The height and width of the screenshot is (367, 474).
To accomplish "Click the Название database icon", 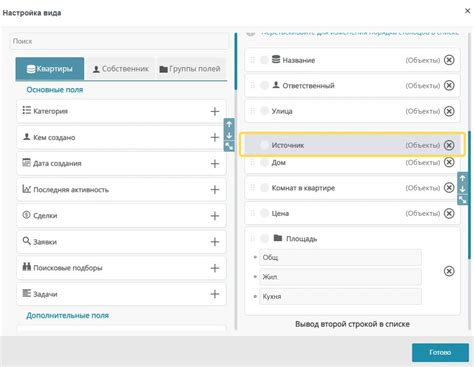I will 276,59.
